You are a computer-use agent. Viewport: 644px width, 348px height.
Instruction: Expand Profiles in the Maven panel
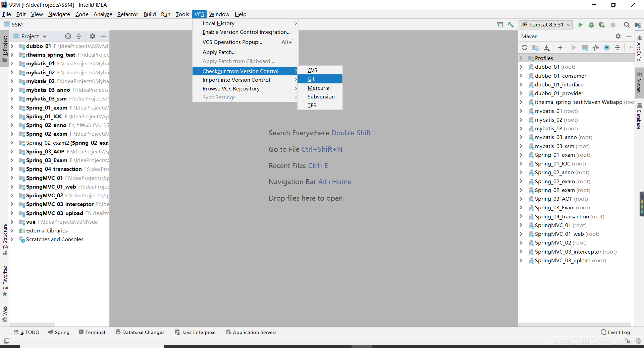pos(521,58)
